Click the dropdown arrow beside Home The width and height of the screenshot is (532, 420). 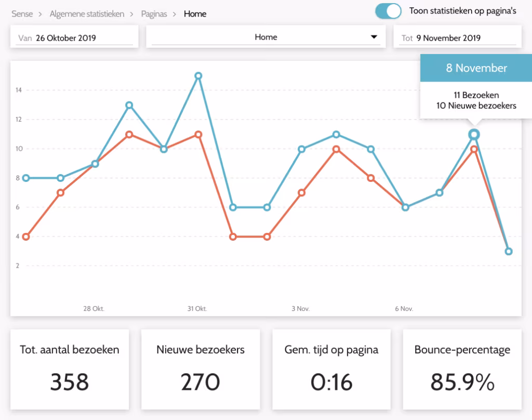click(374, 37)
